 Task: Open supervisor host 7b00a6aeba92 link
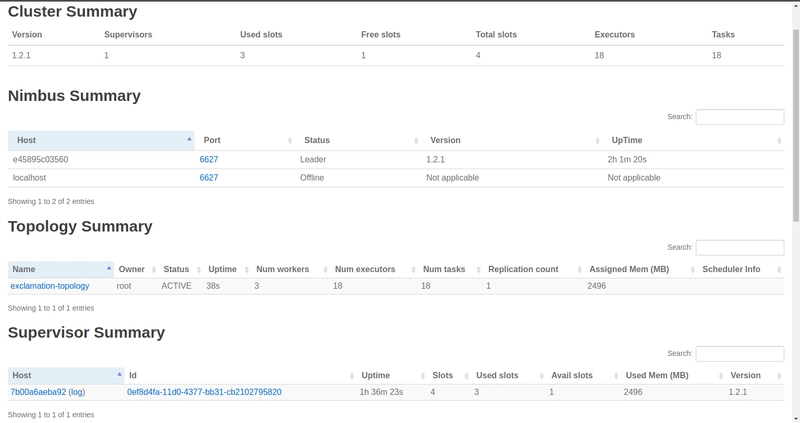pyautogui.click(x=38, y=393)
